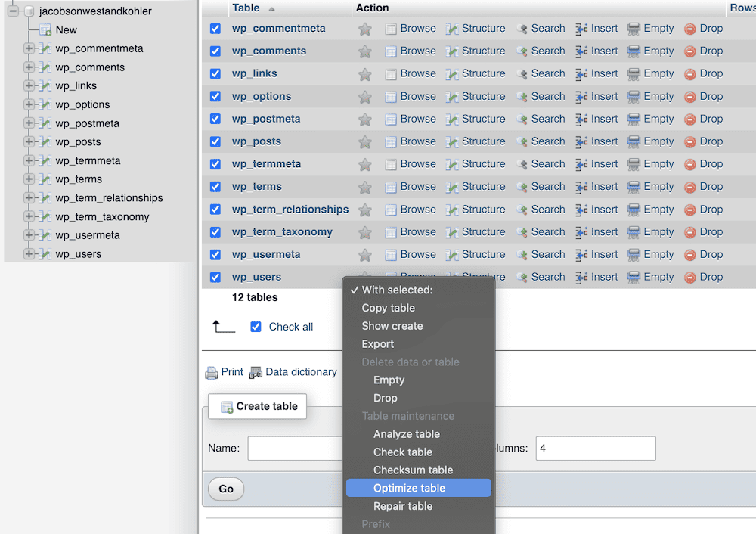Select Repair table menu option

403,506
